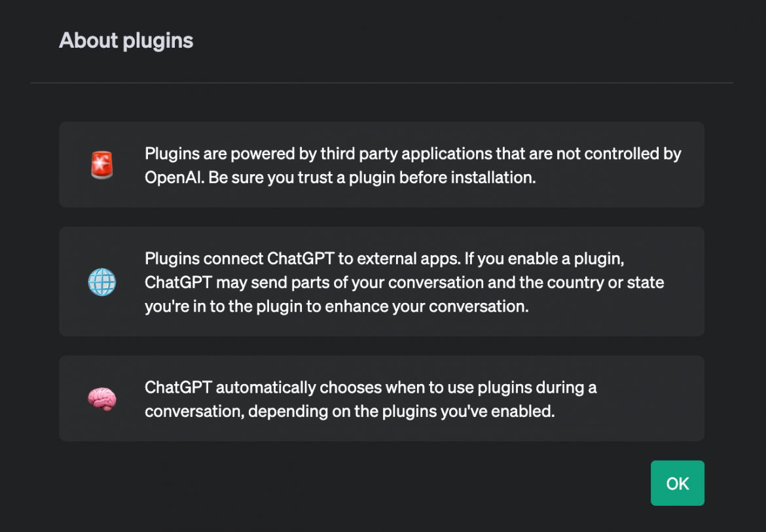Click the divider line below the heading
766x532 pixels.
[382, 83]
